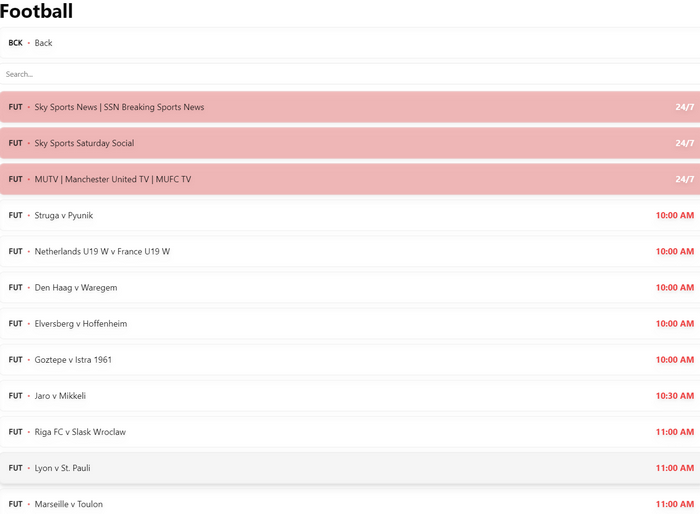The image size is (700, 514).
Task: Click 10:00 AM time for Den Haag v Waregem
Action: pos(675,288)
